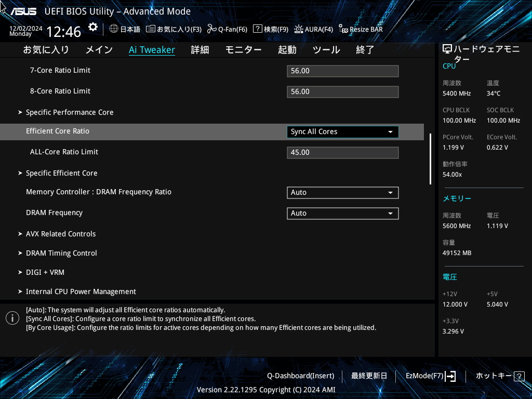Open favorites list icon (F3)
This screenshot has height=399, width=532.
[151, 29]
